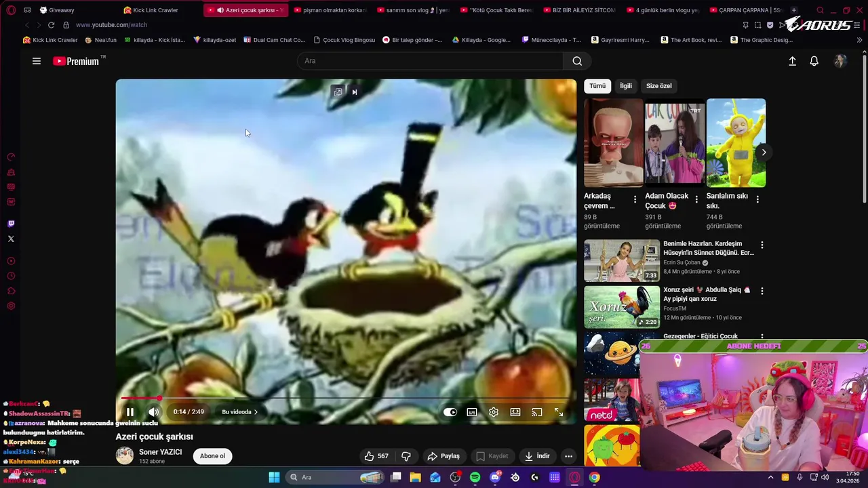868x488 pixels.
Task: Open the sidebar Player icon
Action: pos(11,261)
